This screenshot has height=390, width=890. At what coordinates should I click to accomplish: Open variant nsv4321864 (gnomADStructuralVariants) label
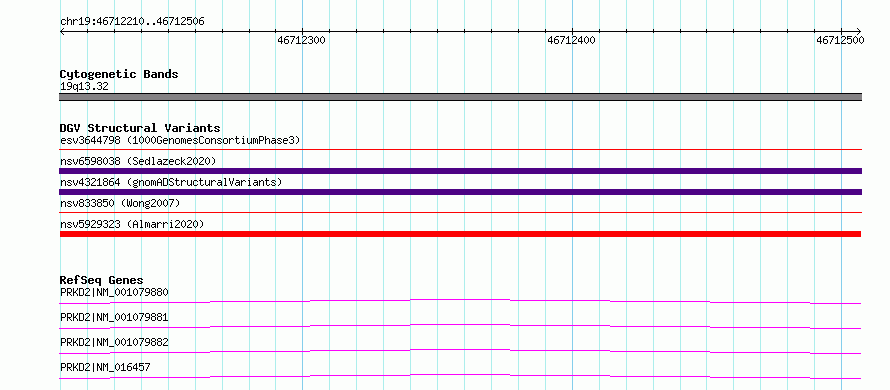(171, 182)
